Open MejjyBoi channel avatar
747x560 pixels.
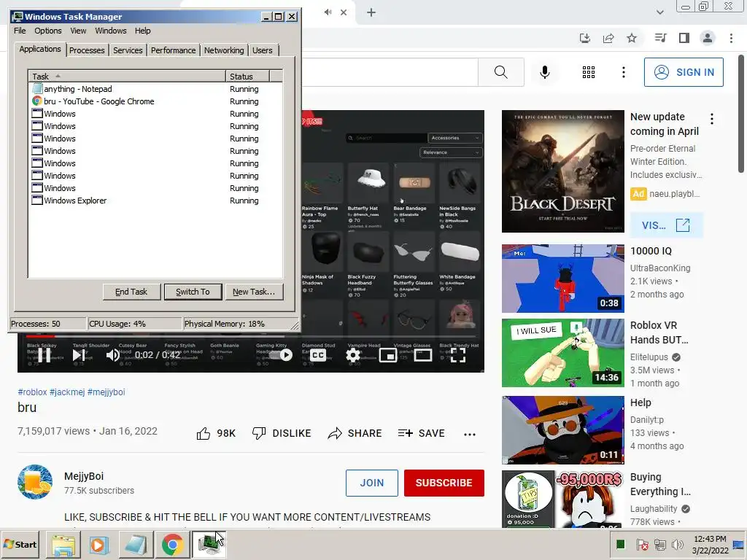(35, 482)
